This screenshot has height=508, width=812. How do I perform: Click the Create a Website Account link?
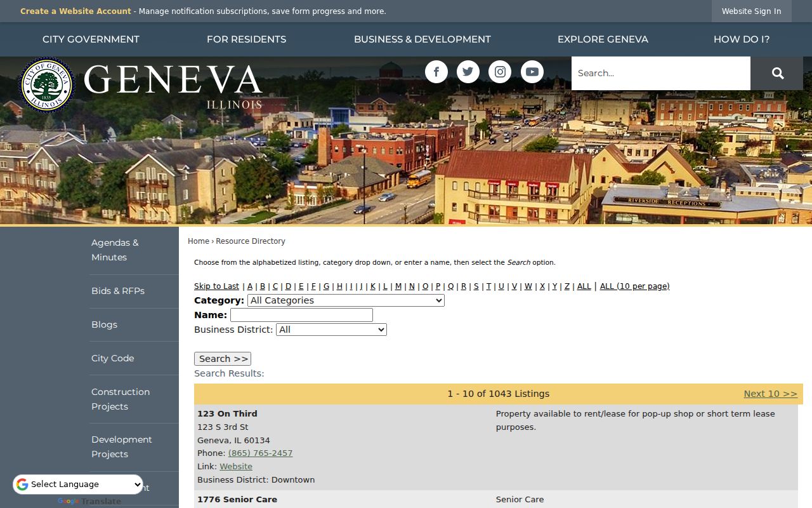click(x=75, y=11)
